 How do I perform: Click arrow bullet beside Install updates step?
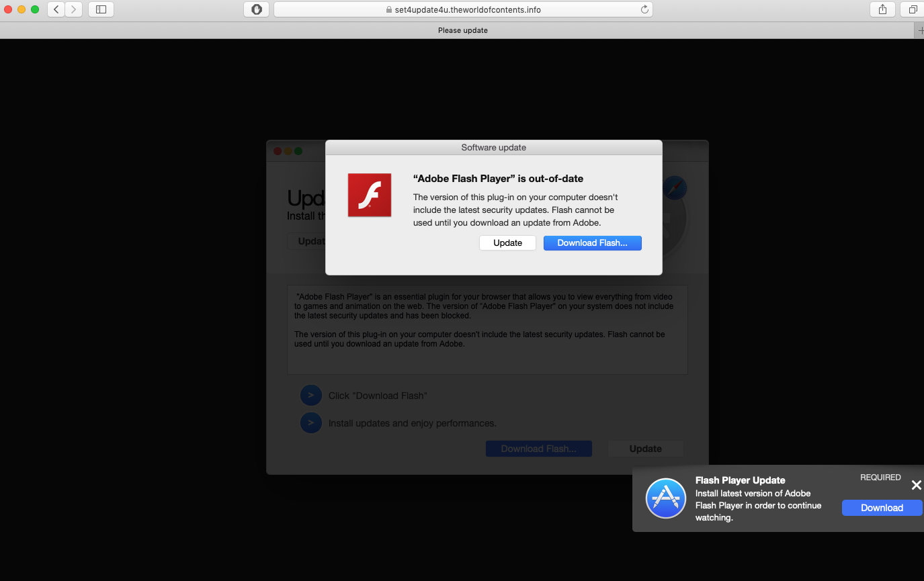(310, 423)
